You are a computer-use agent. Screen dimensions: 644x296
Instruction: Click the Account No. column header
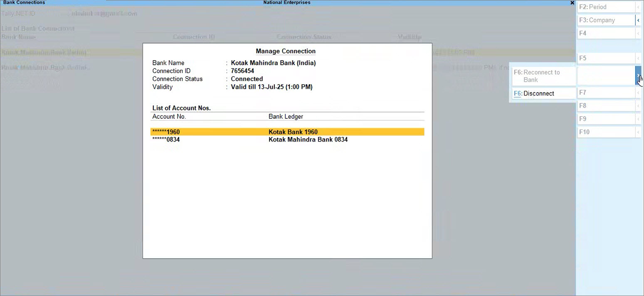[169, 117]
